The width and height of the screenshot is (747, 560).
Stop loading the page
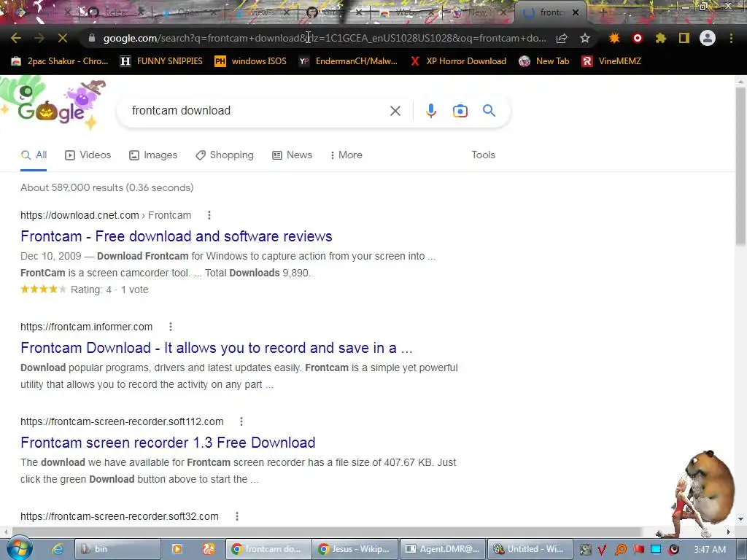[x=63, y=38]
